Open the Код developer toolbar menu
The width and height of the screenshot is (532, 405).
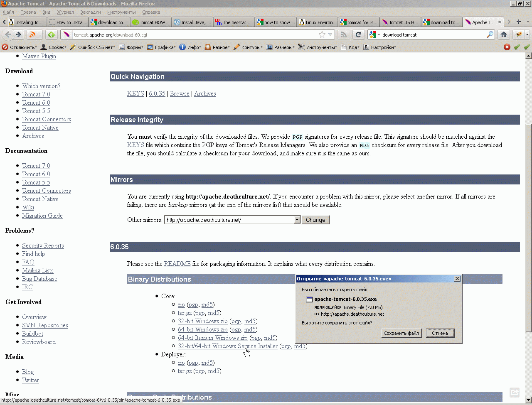(350, 47)
